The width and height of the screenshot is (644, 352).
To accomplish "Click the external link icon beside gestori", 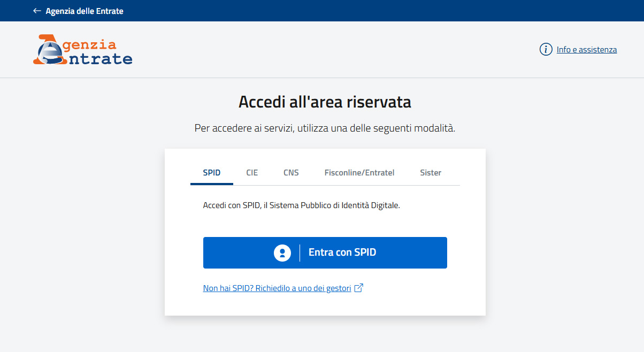I will [359, 288].
